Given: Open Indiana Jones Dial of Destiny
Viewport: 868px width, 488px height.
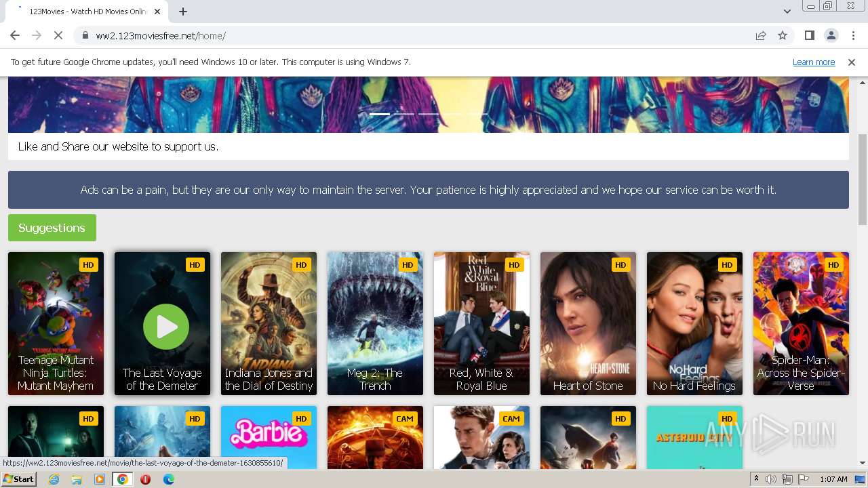Looking at the screenshot, I should [x=269, y=323].
